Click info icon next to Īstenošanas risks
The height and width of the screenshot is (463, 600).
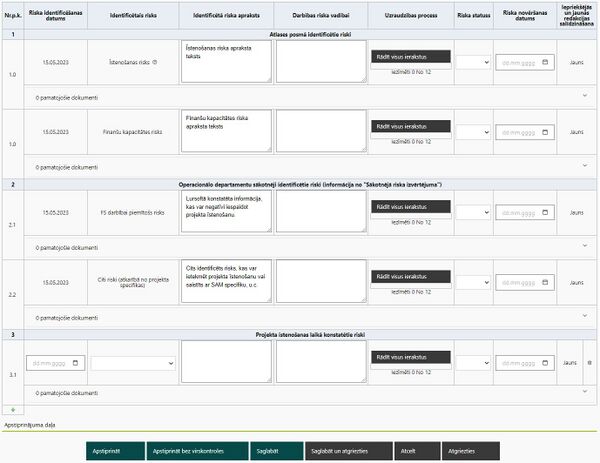tap(155, 62)
